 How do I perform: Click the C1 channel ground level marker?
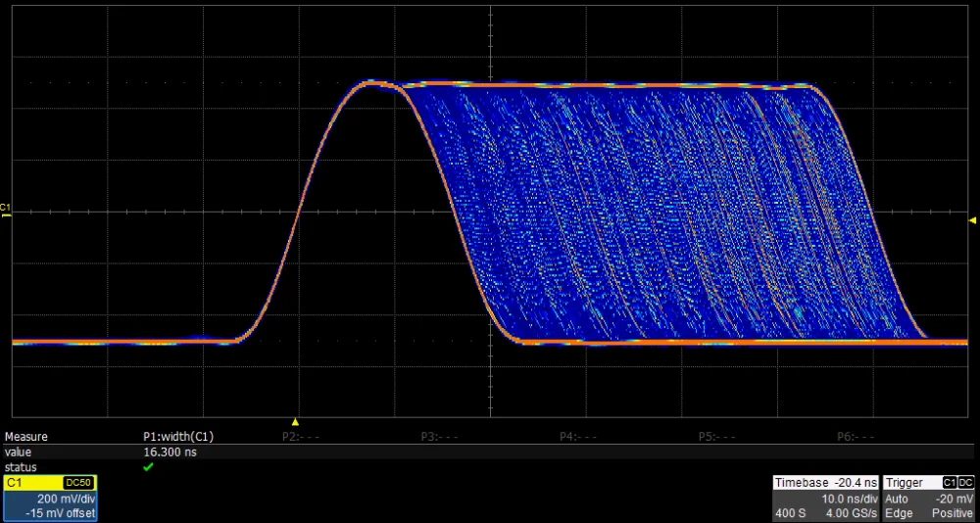tap(6, 210)
